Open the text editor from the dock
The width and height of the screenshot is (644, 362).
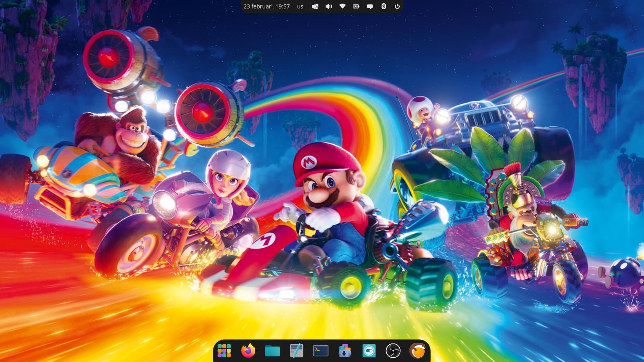click(x=297, y=351)
